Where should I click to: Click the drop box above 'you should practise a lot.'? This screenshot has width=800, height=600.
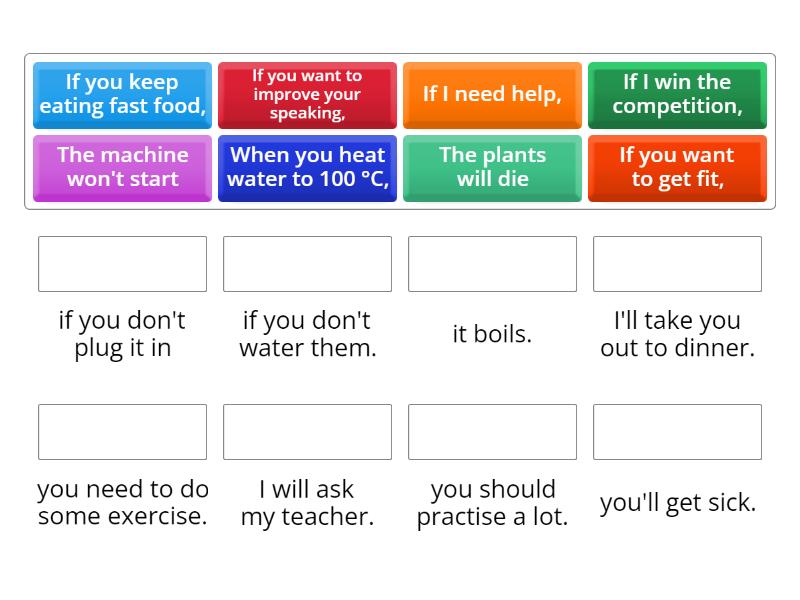tap(492, 432)
